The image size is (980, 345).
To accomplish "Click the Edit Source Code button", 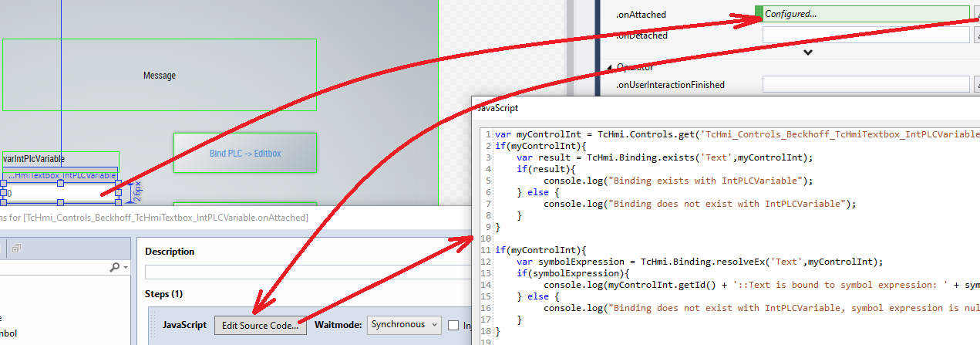I will (260, 325).
